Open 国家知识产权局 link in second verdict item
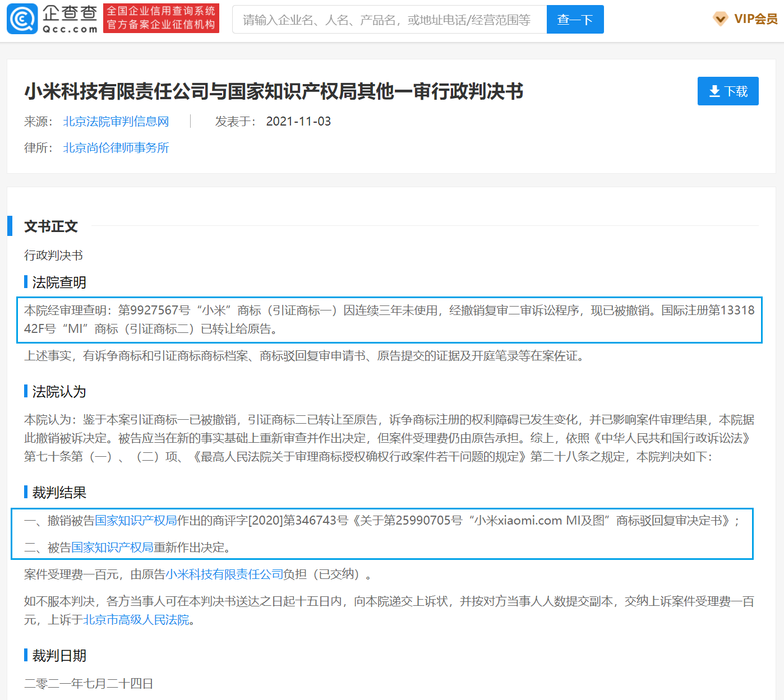 point(112,548)
